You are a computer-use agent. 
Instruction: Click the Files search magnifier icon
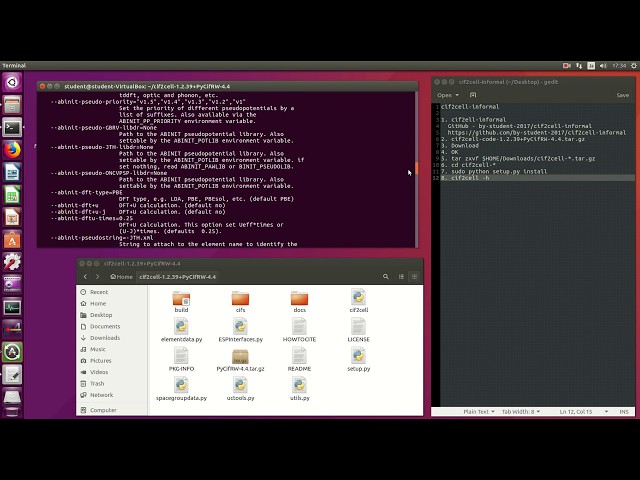coord(385,277)
